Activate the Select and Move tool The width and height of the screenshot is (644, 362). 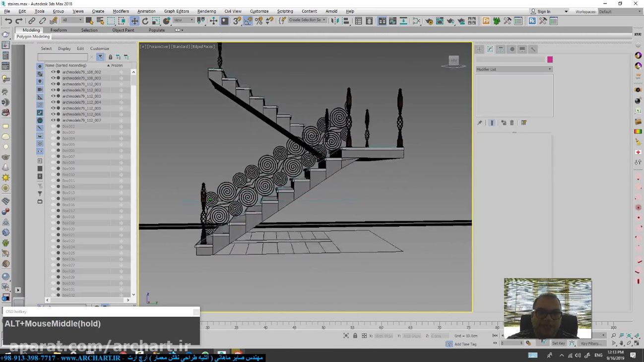point(134,21)
